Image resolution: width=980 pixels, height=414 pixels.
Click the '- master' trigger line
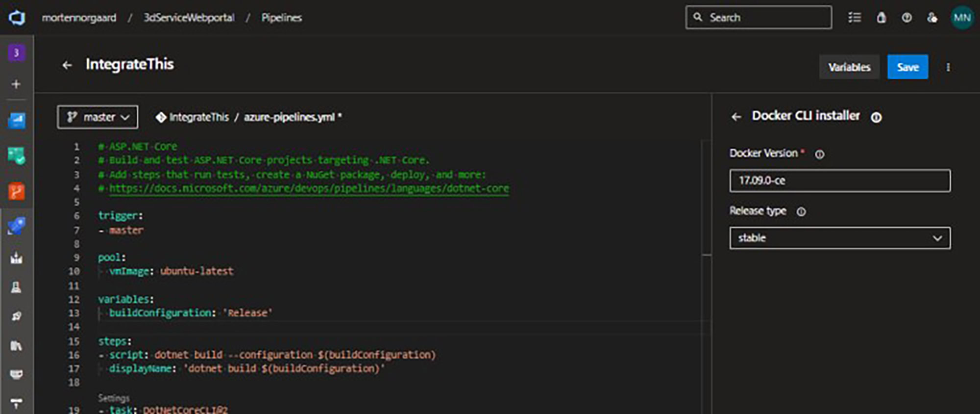point(121,230)
